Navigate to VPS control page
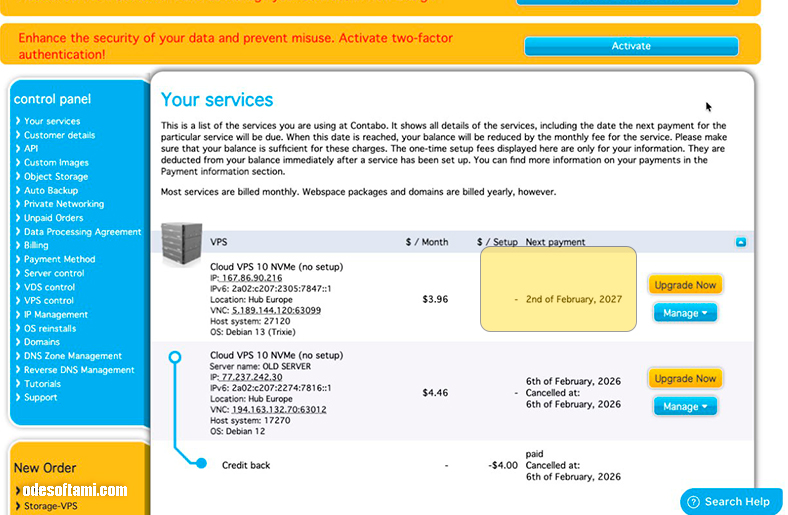The height and width of the screenshot is (515, 788). 49,300
